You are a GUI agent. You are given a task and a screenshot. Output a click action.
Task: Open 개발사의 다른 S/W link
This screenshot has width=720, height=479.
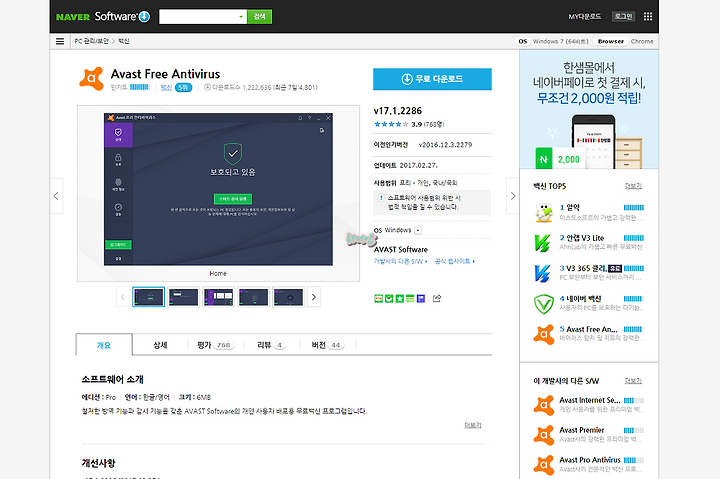tap(400, 261)
